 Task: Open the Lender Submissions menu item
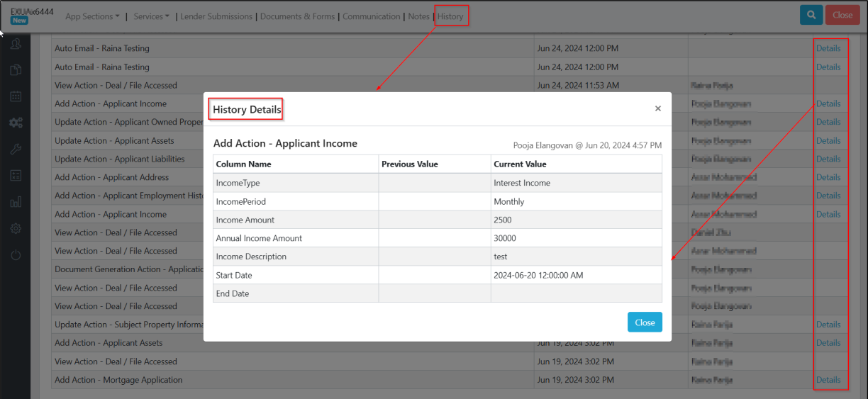[216, 16]
